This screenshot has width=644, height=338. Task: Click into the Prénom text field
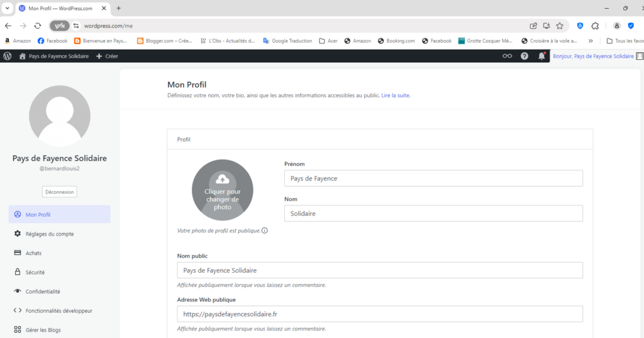[x=433, y=178]
